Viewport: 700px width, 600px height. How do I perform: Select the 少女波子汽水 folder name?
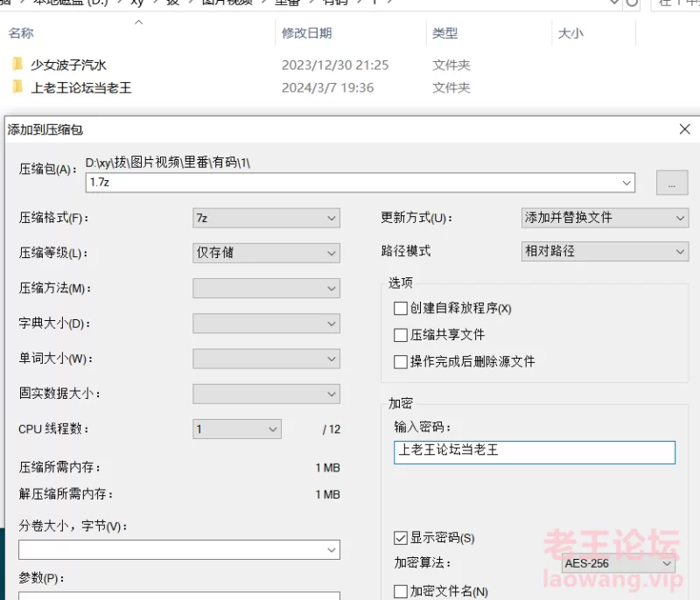tap(69, 65)
